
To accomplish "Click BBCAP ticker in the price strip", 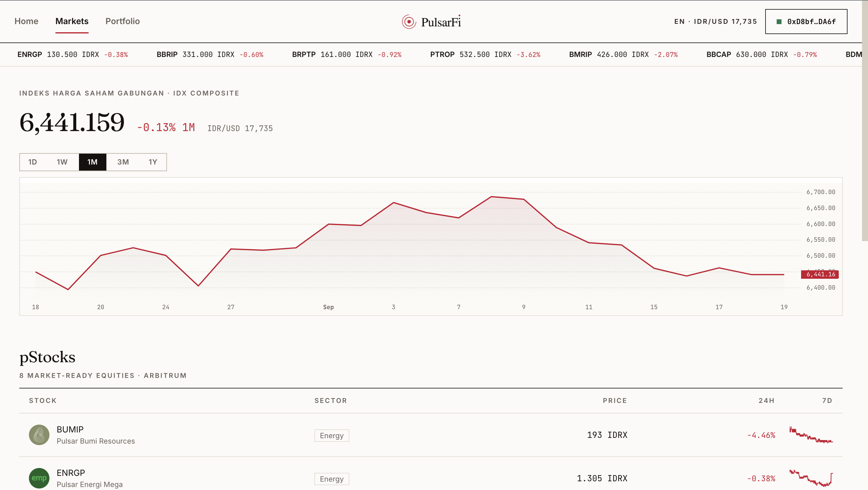I will click(762, 55).
